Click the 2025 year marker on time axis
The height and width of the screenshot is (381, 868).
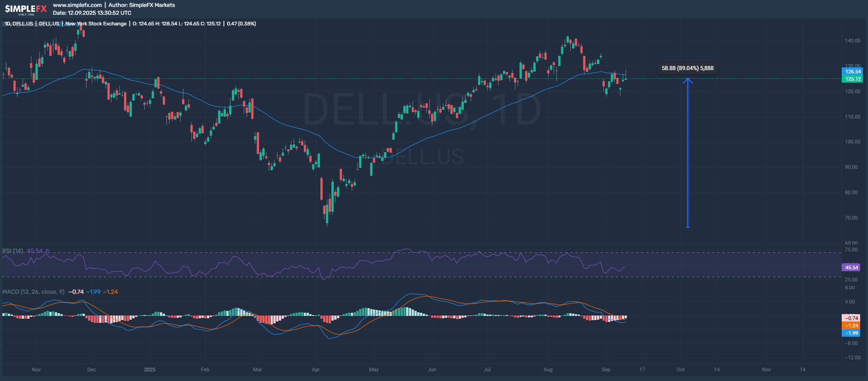tap(150, 369)
